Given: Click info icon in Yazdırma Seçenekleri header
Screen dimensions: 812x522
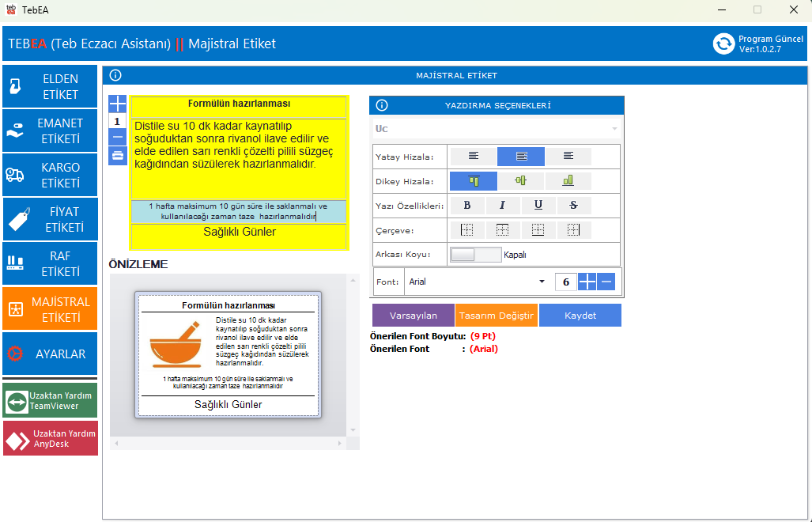Looking at the screenshot, I should [x=382, y=105].
